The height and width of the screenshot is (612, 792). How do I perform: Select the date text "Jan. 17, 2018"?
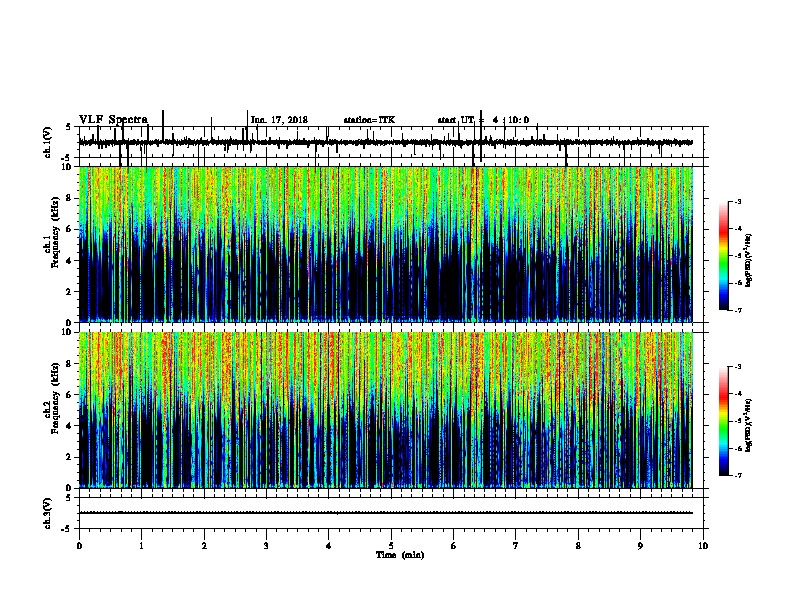pos(279,120)
